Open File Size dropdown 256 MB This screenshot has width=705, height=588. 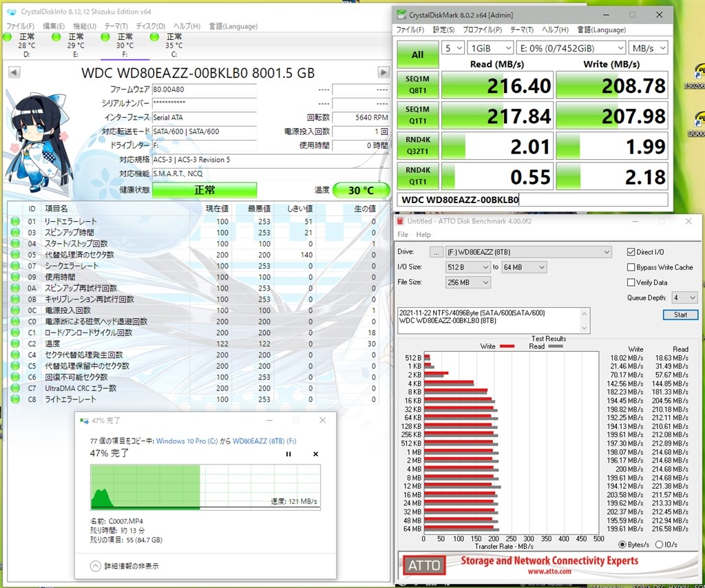(x=467, y=282)
